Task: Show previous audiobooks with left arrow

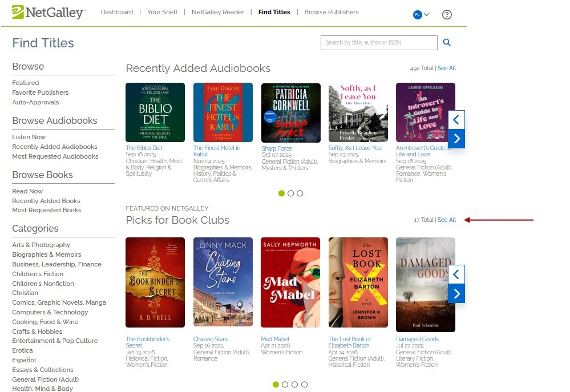Action: [456, 120]
